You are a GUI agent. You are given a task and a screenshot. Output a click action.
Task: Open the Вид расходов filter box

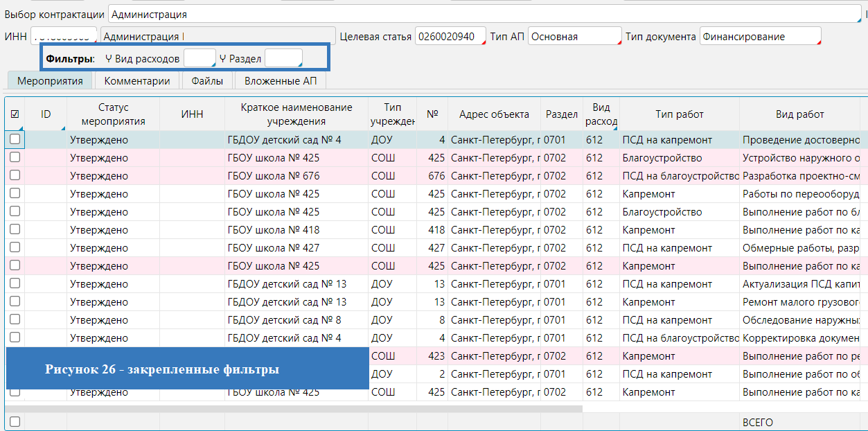(200, 58)
